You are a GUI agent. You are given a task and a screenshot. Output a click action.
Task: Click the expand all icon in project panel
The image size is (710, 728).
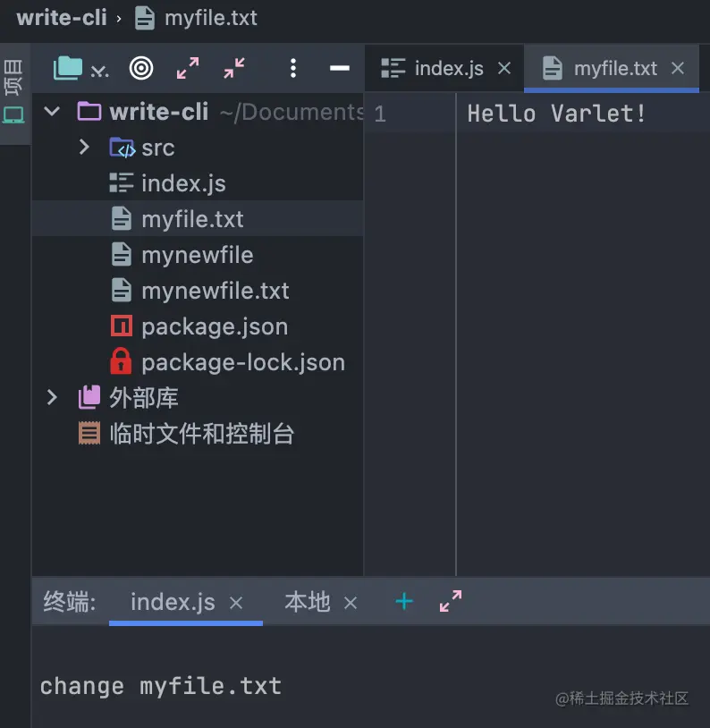pos(188,68)
